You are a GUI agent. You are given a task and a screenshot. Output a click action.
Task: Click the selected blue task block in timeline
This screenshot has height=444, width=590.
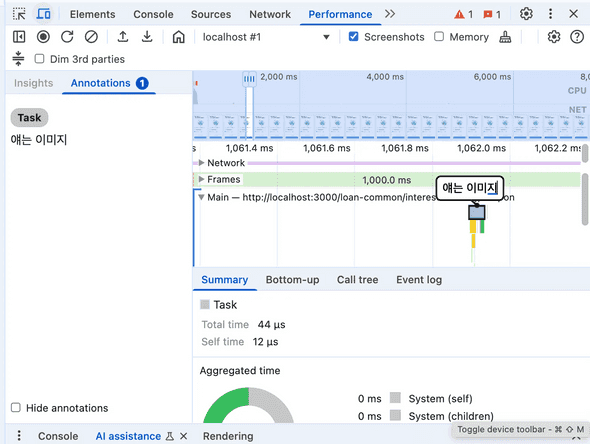[x=476, y=213]
